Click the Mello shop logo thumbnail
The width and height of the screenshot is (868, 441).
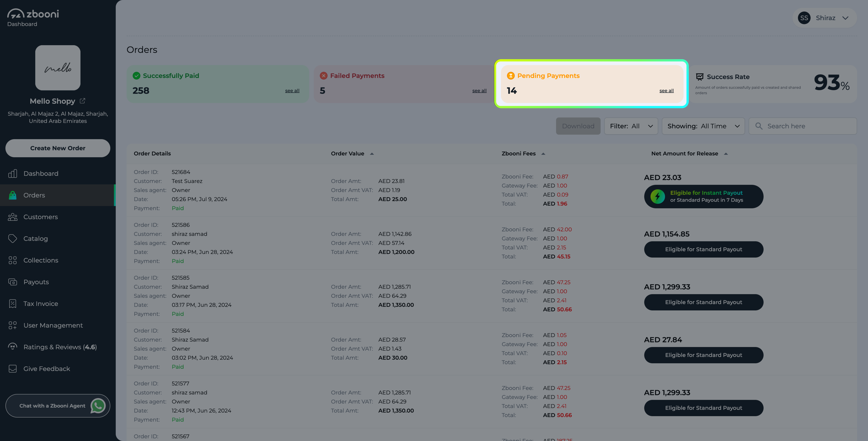[x=58, y=68]
